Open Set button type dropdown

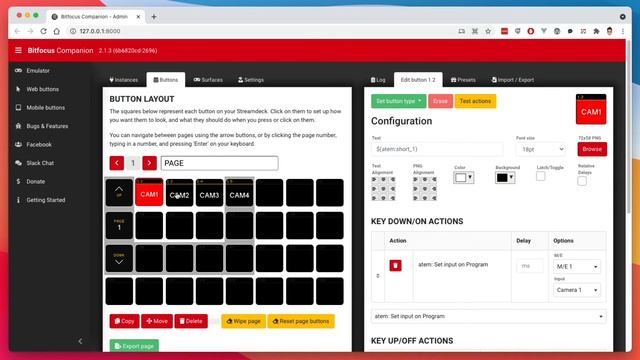pyautogui.click(x=398, y=101)
